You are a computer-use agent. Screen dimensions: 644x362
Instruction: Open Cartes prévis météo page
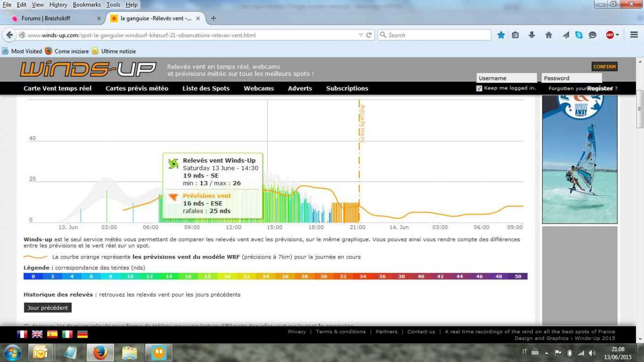coord(137,88)
